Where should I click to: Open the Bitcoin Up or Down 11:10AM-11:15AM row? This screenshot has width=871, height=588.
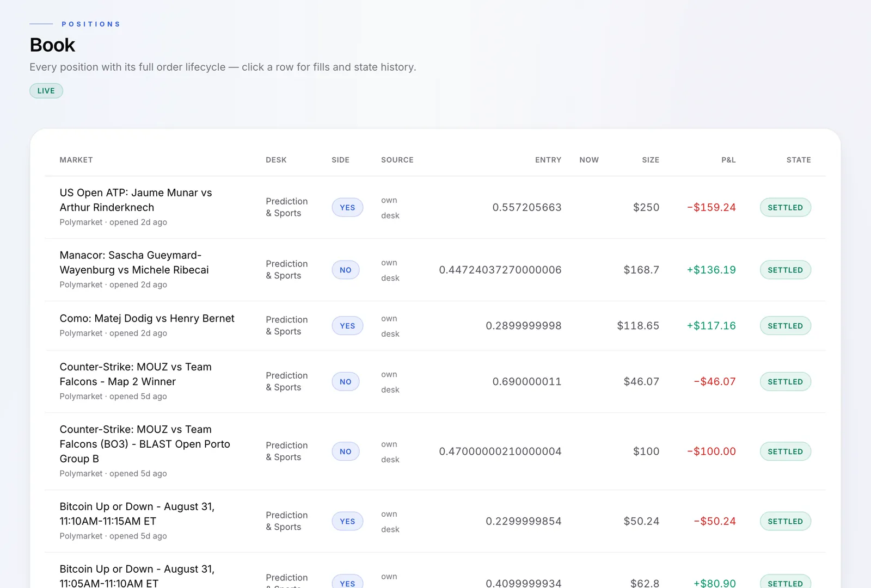[435, 521]
